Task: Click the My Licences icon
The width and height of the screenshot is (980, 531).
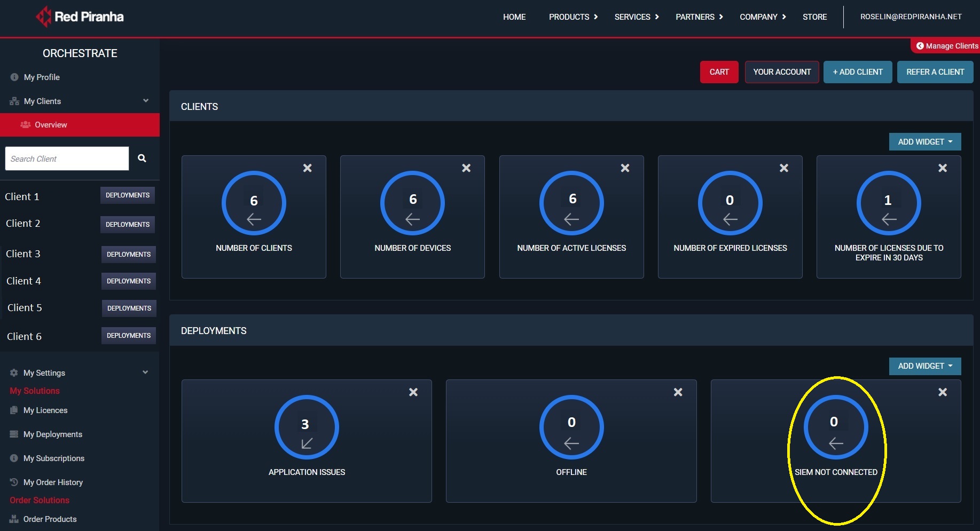Action: [x=14, y=410]
